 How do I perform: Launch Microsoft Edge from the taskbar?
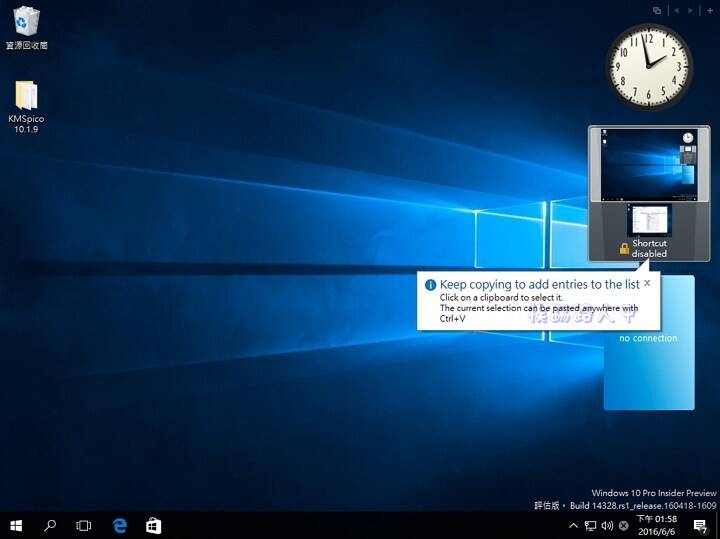tap(119, 526)
